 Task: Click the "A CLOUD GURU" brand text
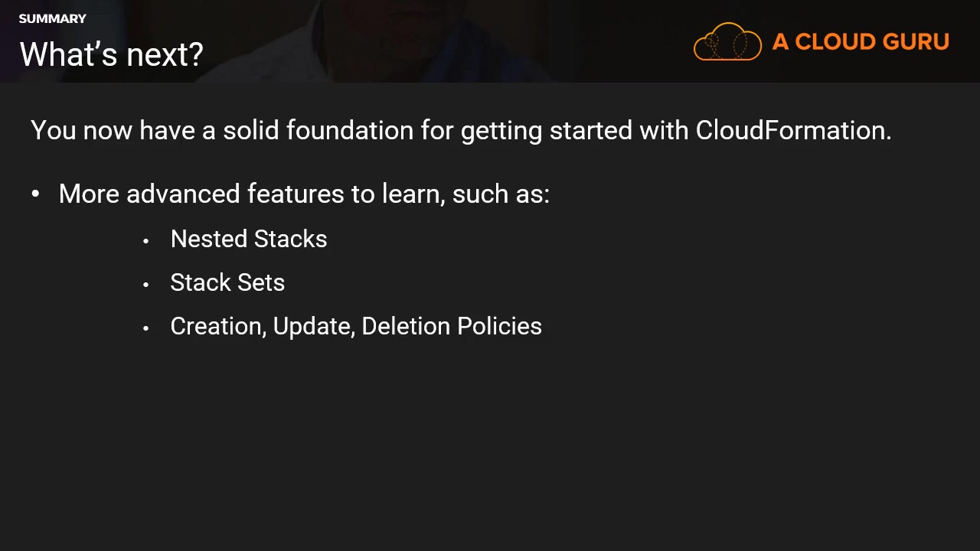point(861,42)
